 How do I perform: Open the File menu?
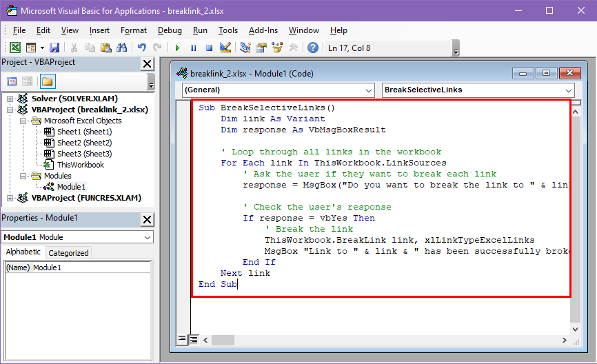click(19, 30)
